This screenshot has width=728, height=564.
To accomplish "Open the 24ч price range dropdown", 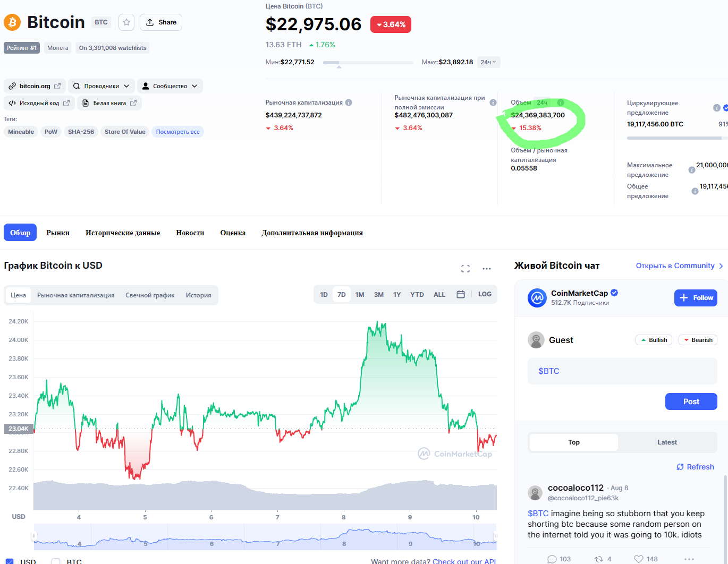I will tap(488, 62).
